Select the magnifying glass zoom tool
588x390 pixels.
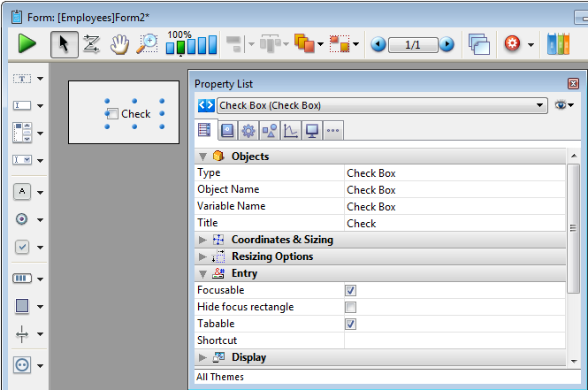[x=146, y=43]
